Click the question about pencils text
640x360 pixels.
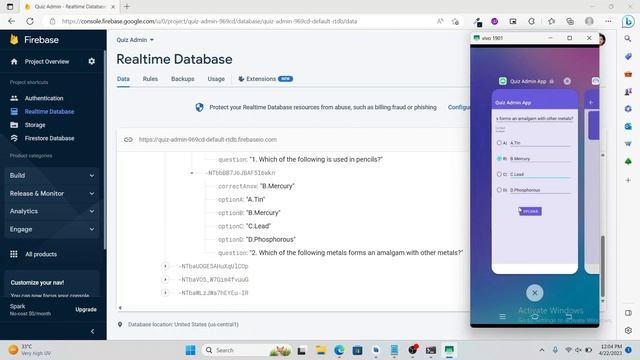pyautogui.click(x=316, y=160)
